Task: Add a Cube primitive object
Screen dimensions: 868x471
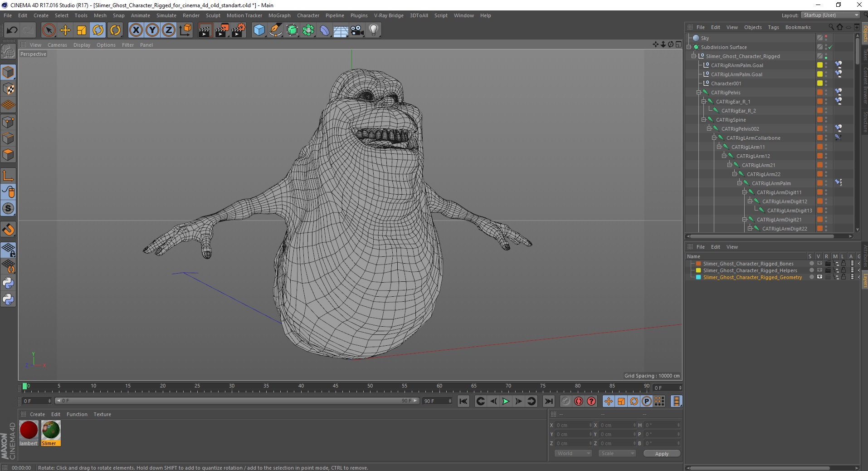Action: [x=259, y=30]
